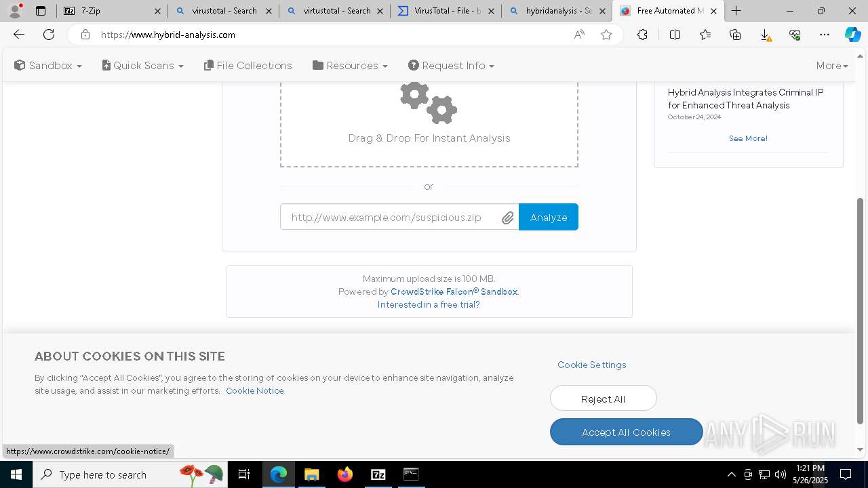Open the CrowdStrike Falcon Sandbox link
868x488 pixels.
click(454, 291)
